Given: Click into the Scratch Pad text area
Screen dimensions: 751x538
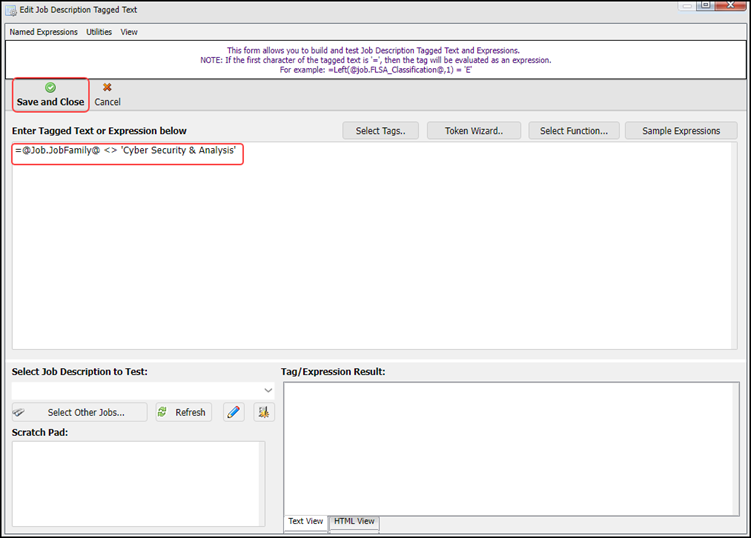Looking at the screenshot, I should point(135,483).
